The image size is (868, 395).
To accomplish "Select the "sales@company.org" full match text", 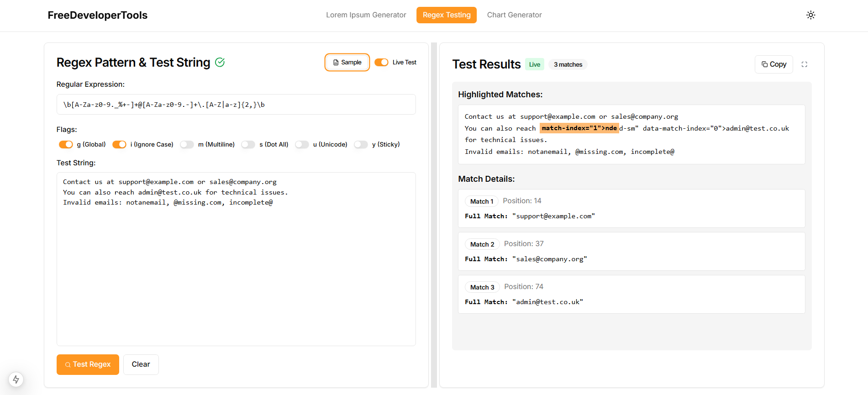I will [550, 259].
